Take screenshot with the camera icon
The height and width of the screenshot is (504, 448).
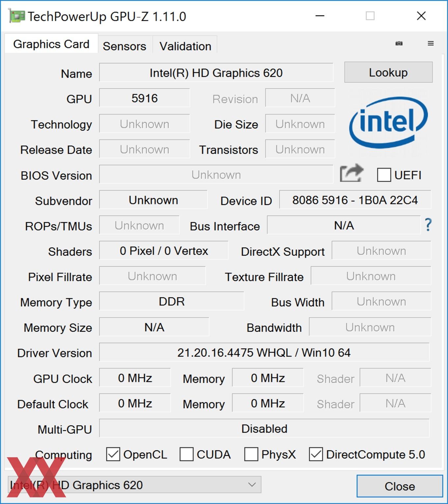399,43
